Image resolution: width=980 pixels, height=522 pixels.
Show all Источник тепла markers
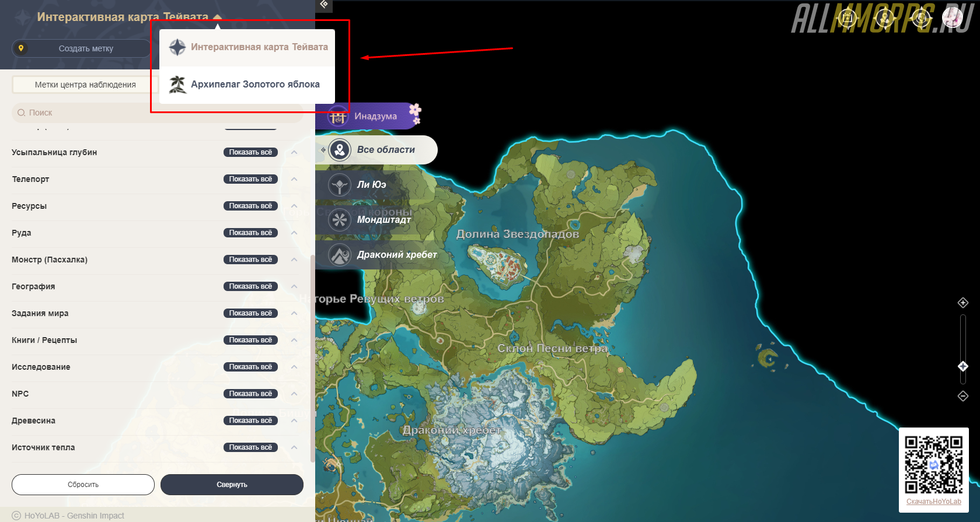tap(250, 447)
